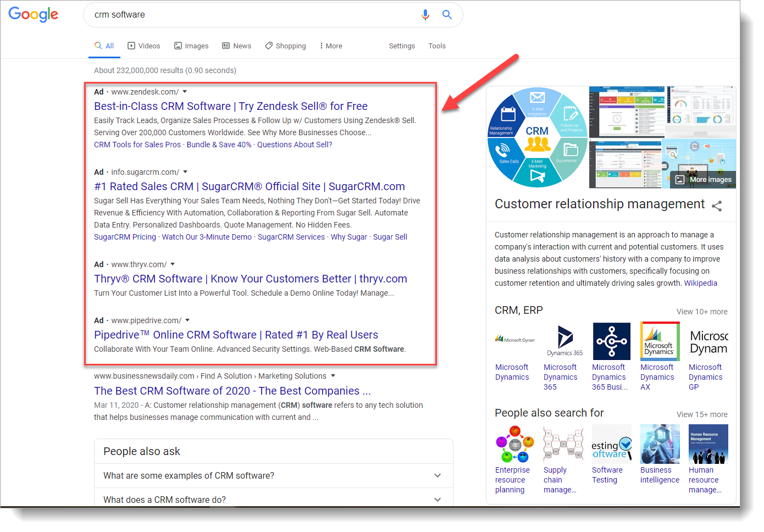
Task: Open the dropdown arrow next to info.sugarcrm.com ad
Action: 185,172
